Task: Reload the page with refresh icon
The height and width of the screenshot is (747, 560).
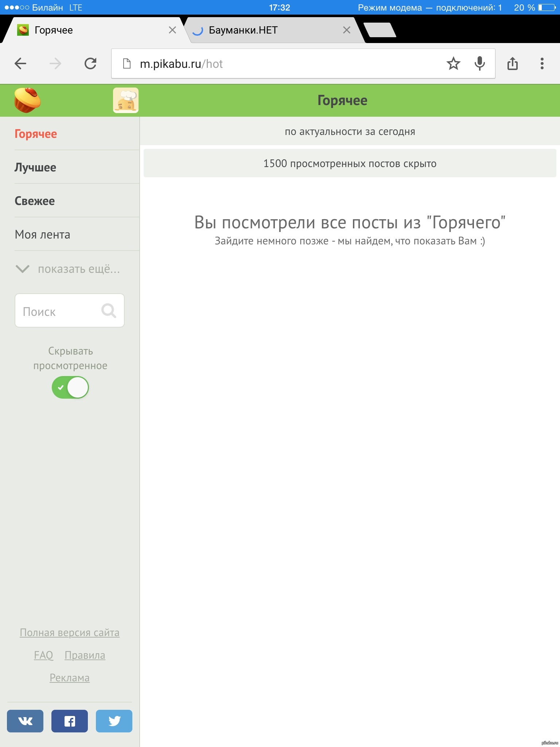Action: (x=90, y=63)
